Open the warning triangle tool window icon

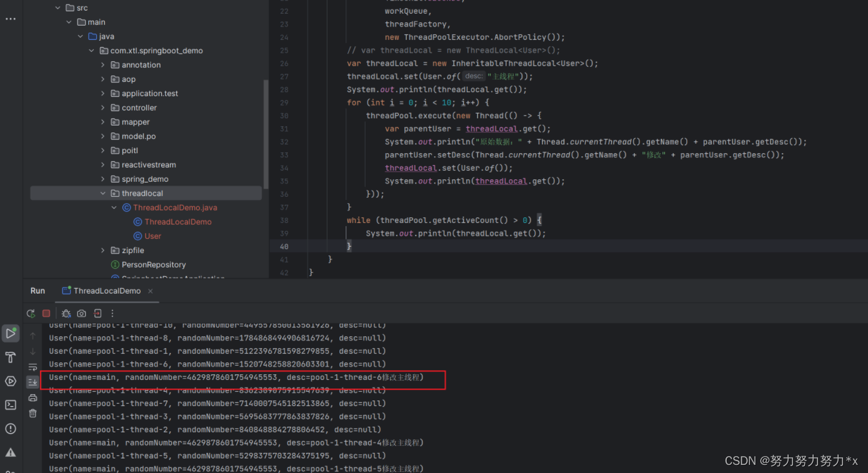[x=11, y=452]
